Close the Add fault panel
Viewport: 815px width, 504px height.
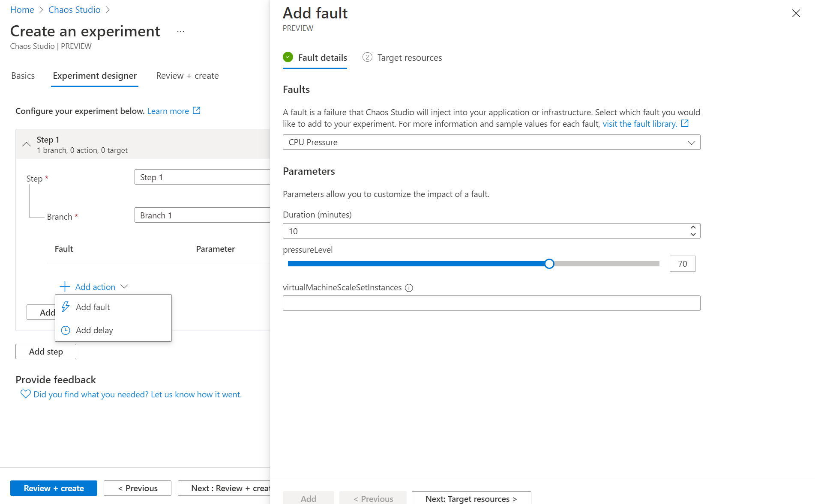(796, 13)
